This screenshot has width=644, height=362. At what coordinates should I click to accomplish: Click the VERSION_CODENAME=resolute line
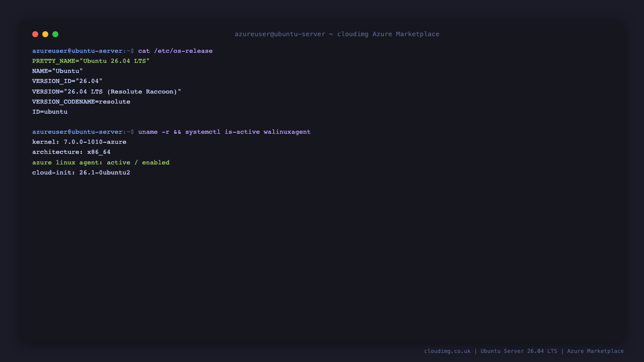coord(82,102)
